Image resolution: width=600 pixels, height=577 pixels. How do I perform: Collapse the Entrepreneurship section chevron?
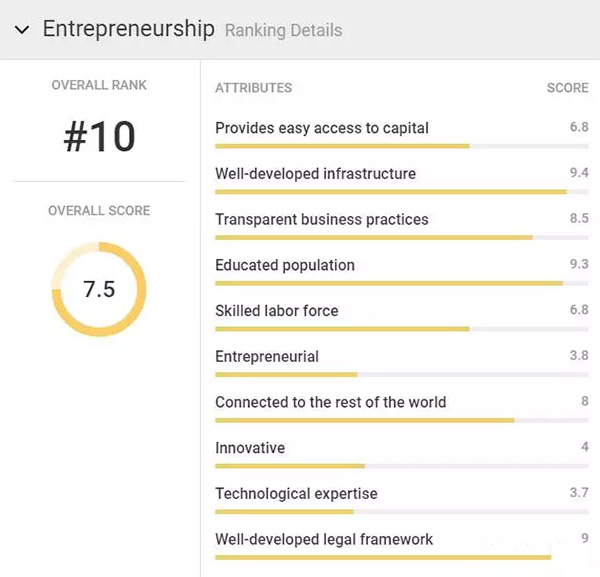click(22, 30)
